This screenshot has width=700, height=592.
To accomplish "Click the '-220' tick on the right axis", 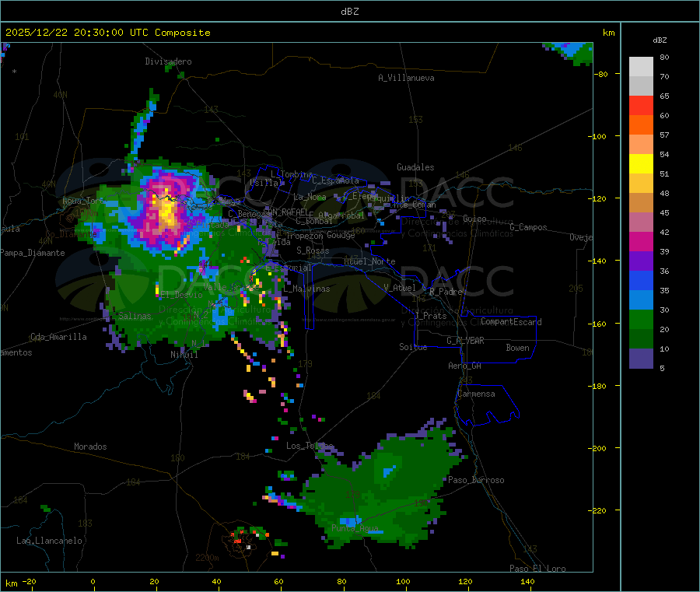I will pos(597,511).
